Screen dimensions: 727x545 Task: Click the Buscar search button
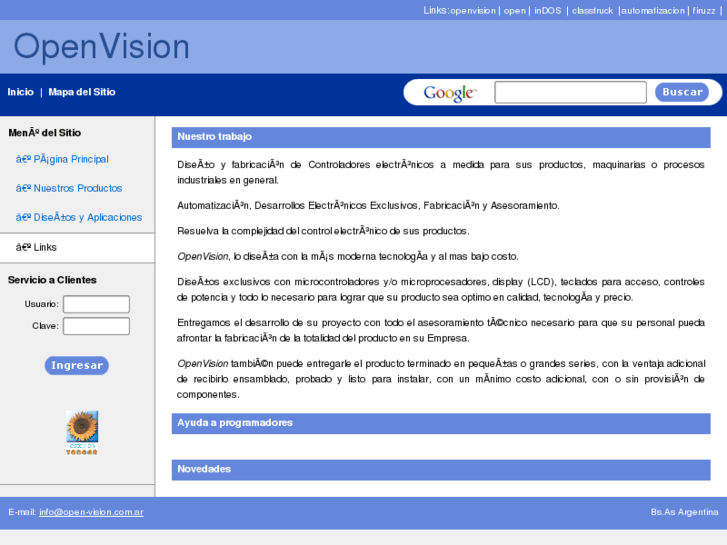tap(682, 92)
